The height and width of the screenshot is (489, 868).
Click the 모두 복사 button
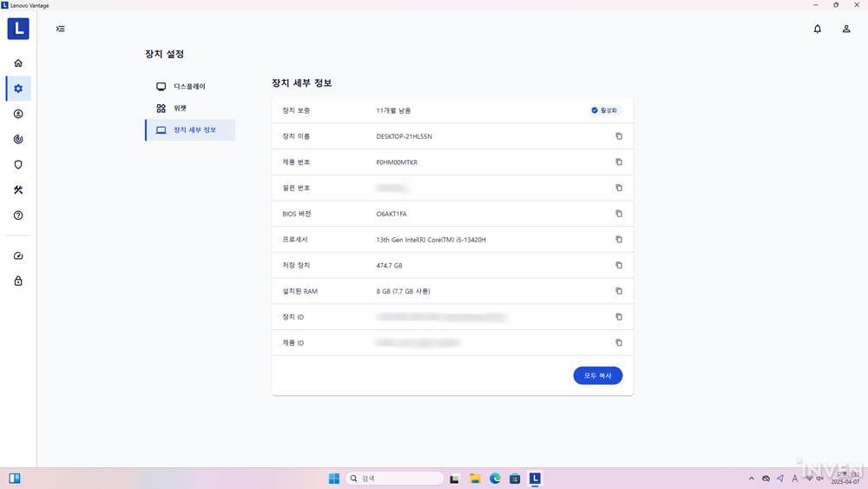(x=598, y=375)
